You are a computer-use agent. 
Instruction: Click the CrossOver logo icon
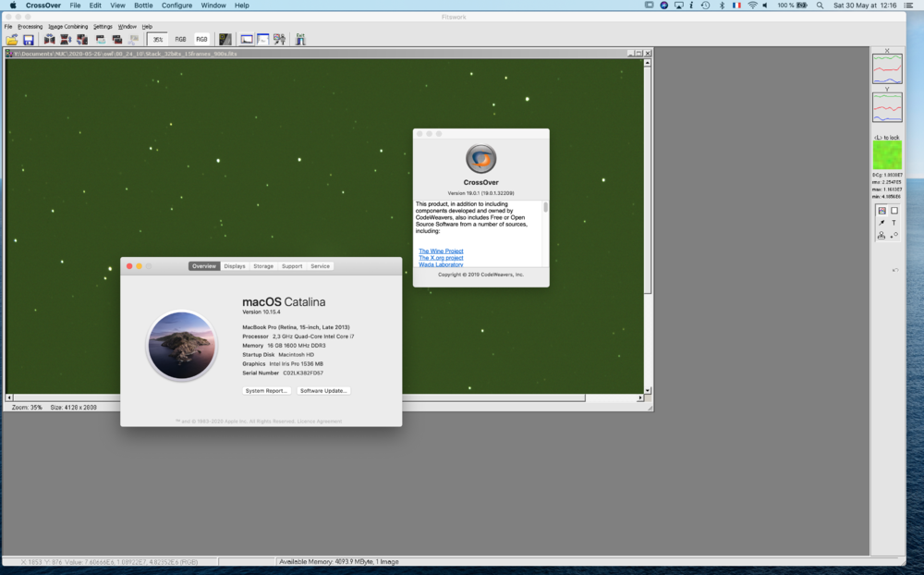[x=480, y=159]
